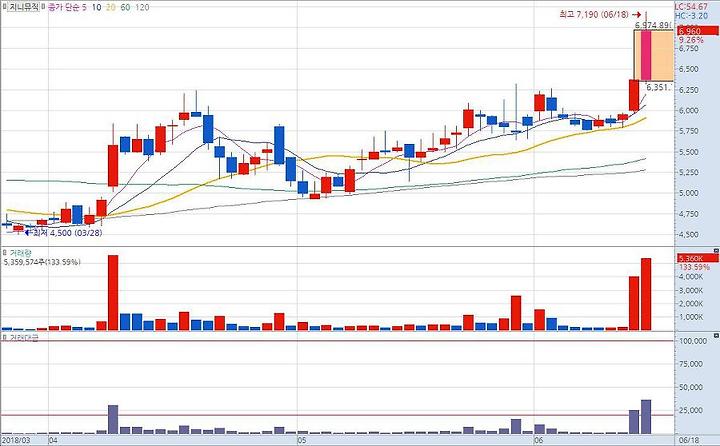The height and width of the screenshot is (446, 720).
Task: Select the 120-day moving average label
Action: [x=142, y=7]
